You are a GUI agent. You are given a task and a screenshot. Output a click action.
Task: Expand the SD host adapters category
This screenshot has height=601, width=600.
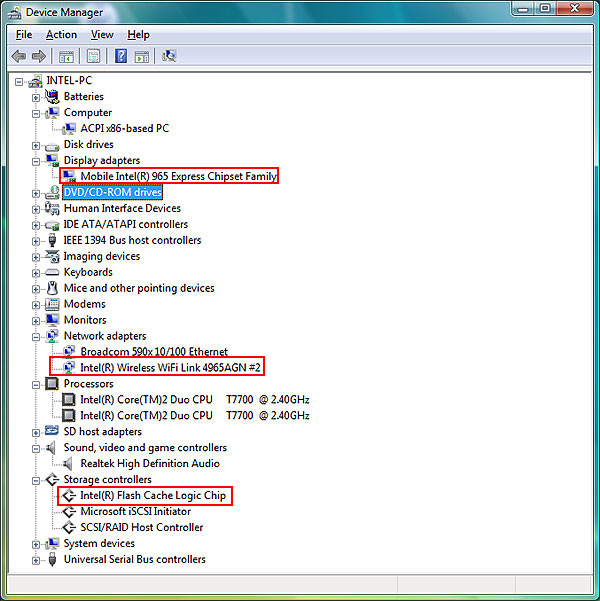(36, 433)
